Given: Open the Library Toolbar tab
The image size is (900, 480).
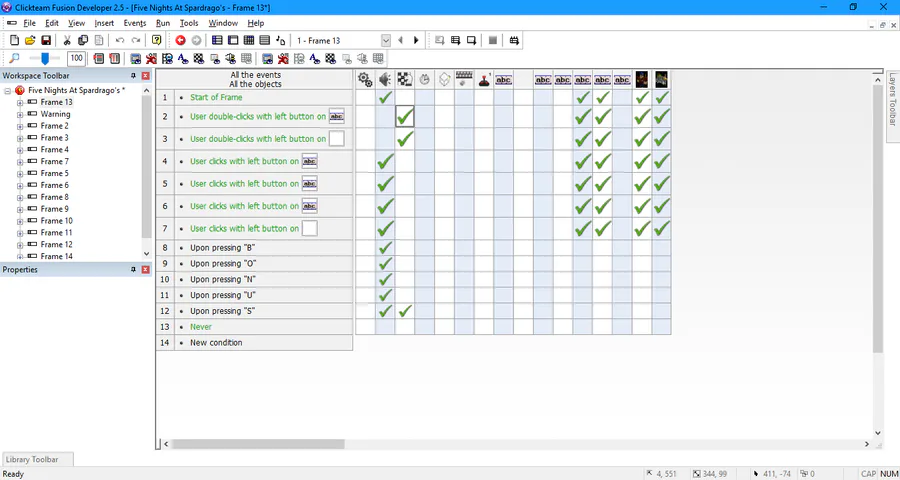Looking at the screenshot, I should point(38,460).
